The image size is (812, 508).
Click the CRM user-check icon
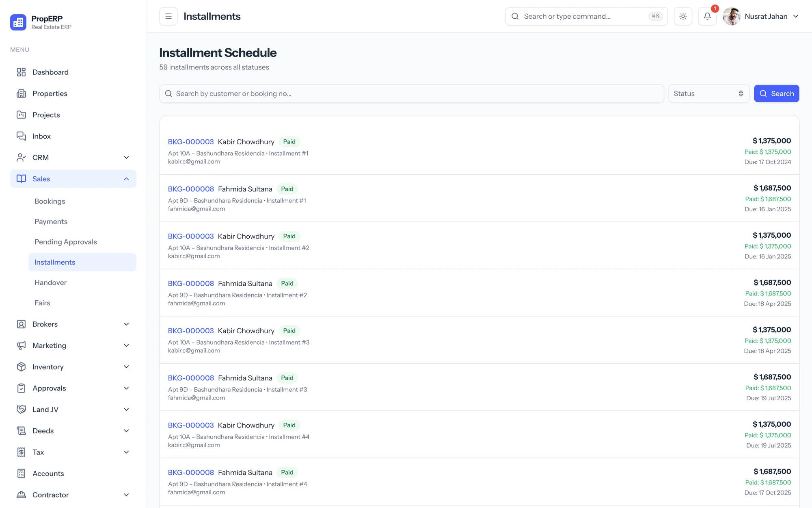click(21, 158)
